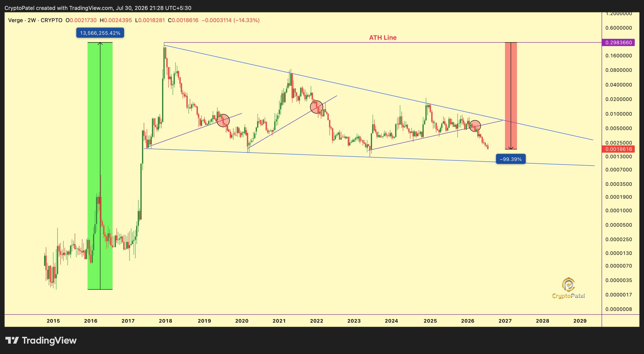Image resolution: width=644 pixels, height=354 pixels.
Task: Click the 0.0025000 price axis label
Action: point(619,143)
